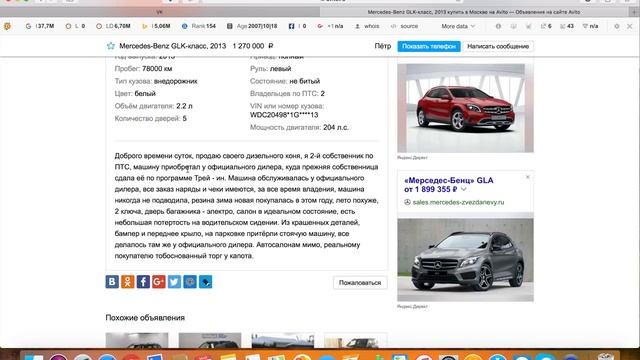Open second similar listing thumbnail

(x=210, y=340)
